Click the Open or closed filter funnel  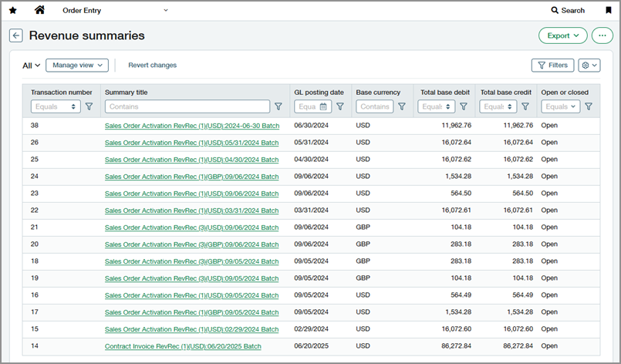click(x=589, y=106)
